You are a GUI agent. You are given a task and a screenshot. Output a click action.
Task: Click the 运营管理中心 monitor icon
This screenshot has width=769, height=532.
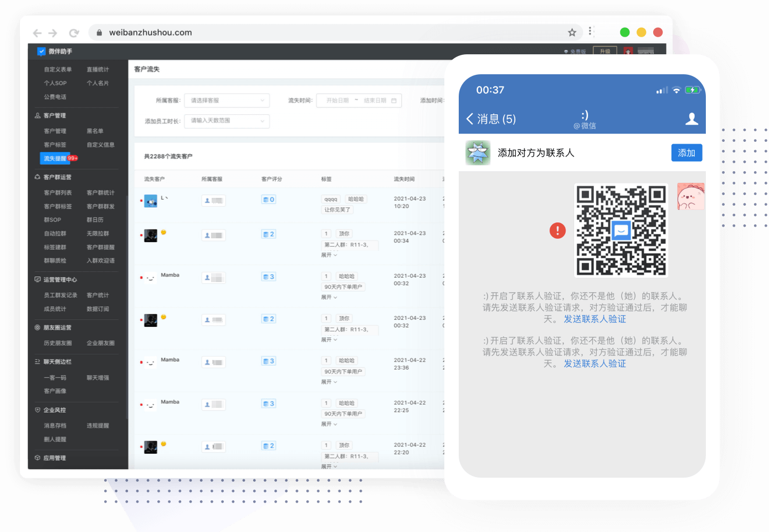pos(37,280)
